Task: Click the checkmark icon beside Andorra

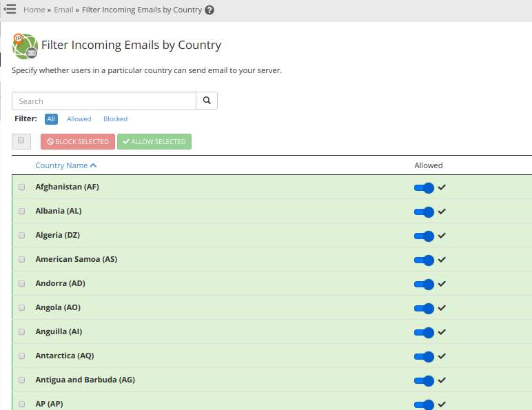Action: (442, 284)
